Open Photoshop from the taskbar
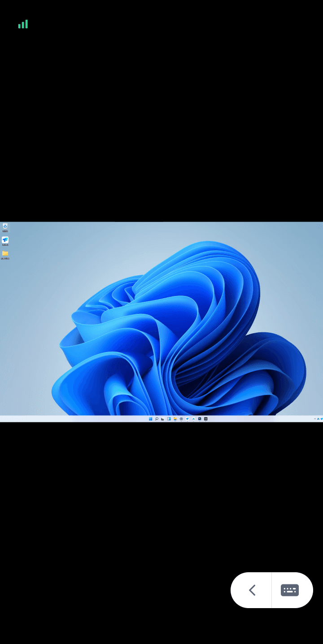The width and height of the screenshot is (323, 644). [200, 419]
